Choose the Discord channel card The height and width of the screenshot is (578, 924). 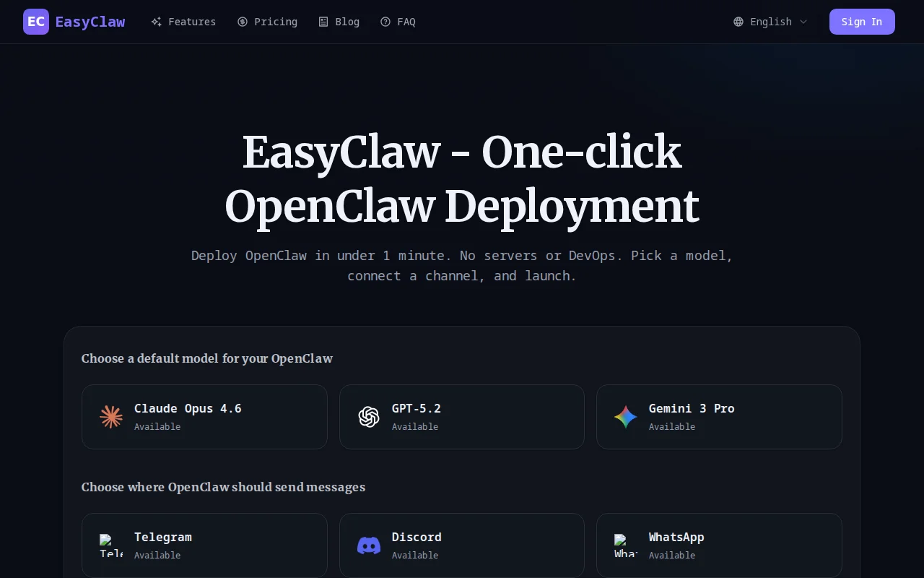click(462, 545)
